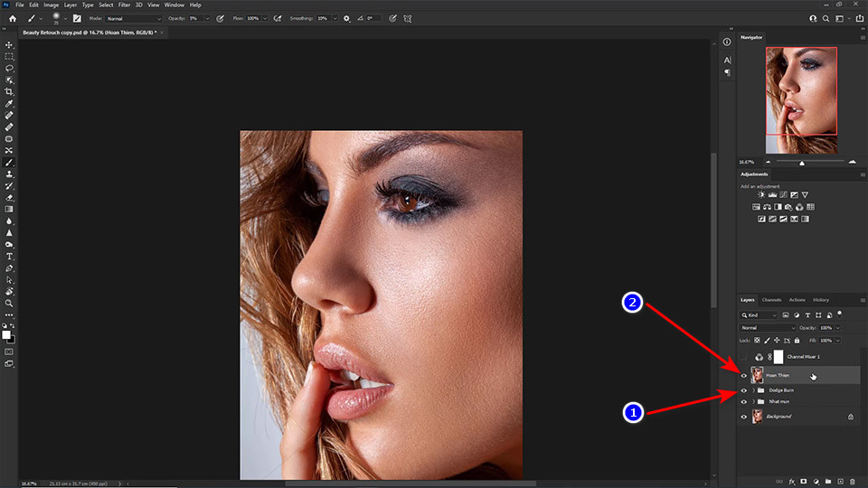Expand the Nhat mun layer group
The height and width of the screenshot is (488, 868).
[x=753, y=401]
